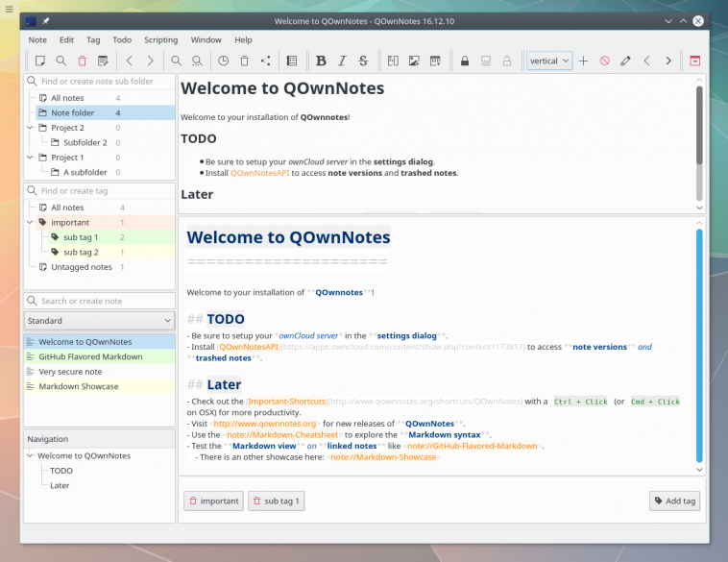Open the 'vertical' layout dropdown
This screenshot has width=728, height=562.
pos(548,61)
